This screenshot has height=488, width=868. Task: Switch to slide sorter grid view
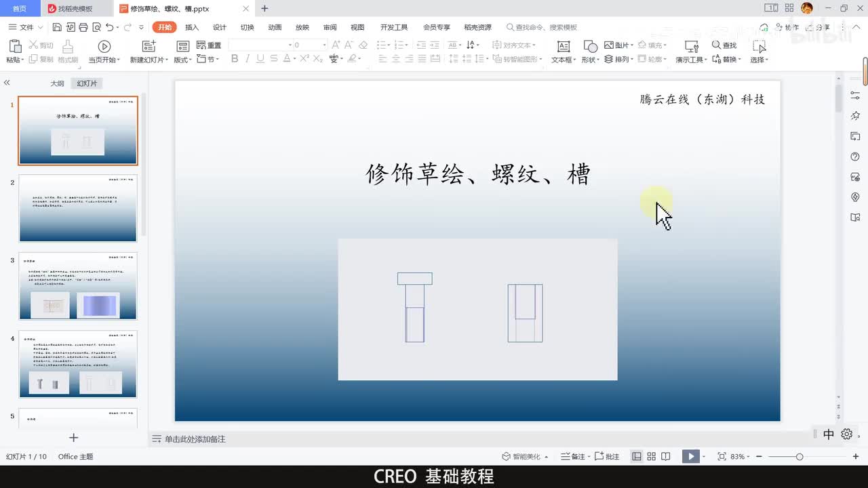click(652, 457)
